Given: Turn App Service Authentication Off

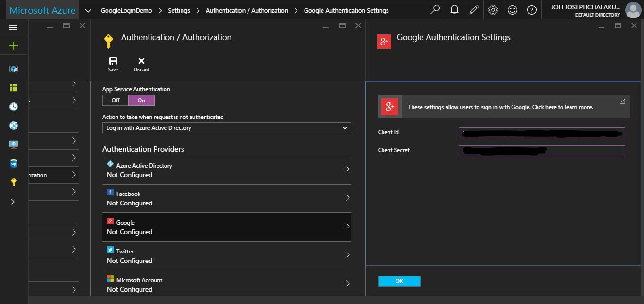Looking at the screenshot, I should click(116, 101).
